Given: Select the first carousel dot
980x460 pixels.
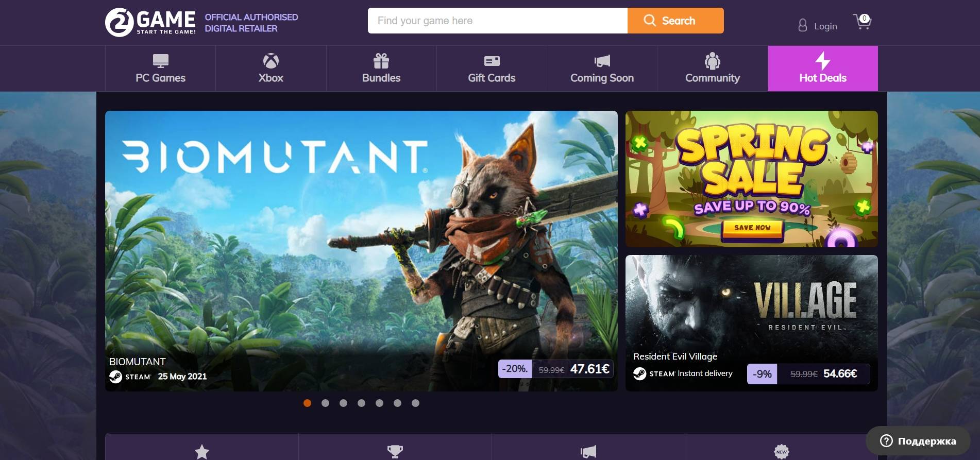Looking at the screenshot, I should [307, 403].
